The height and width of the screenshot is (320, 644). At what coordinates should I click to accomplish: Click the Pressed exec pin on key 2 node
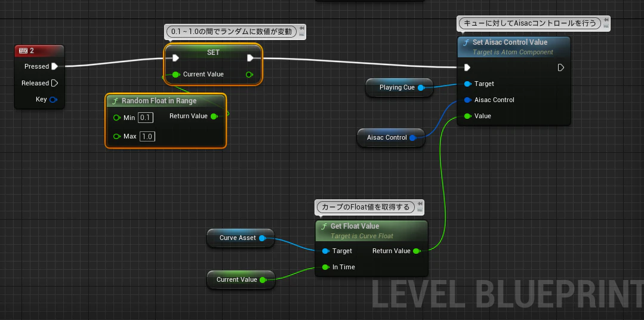[54, 66]
